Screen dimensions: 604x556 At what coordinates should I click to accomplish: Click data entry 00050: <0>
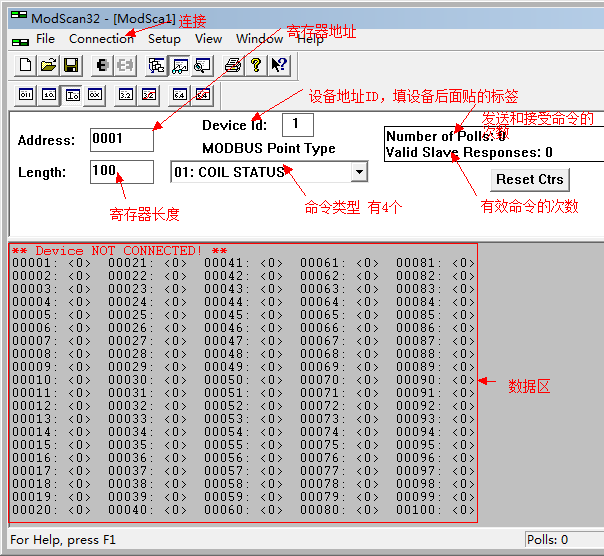pyautogui.click(x=243, y=380)
